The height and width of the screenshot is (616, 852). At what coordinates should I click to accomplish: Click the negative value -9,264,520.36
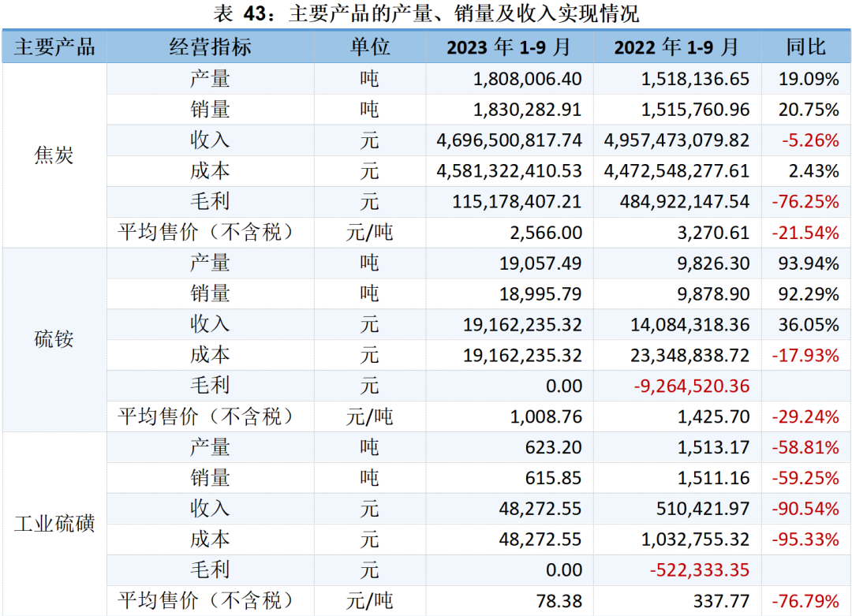[x=691, y=386]
